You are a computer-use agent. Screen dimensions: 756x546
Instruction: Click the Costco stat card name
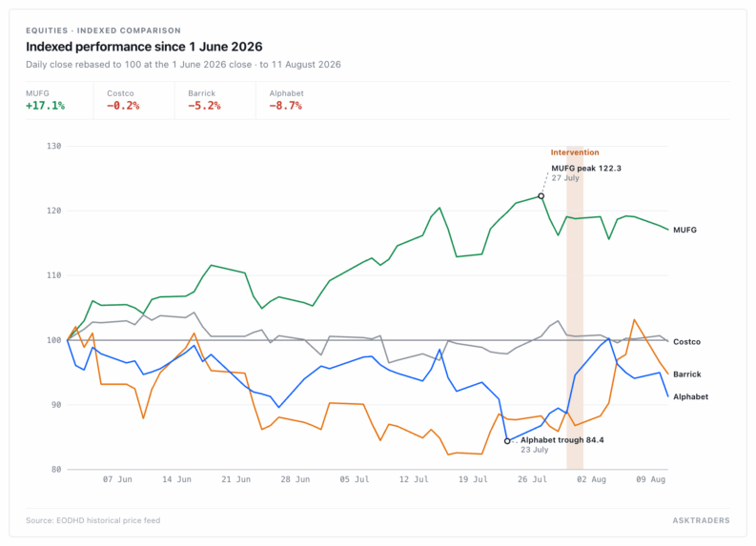tap(120, 93)
